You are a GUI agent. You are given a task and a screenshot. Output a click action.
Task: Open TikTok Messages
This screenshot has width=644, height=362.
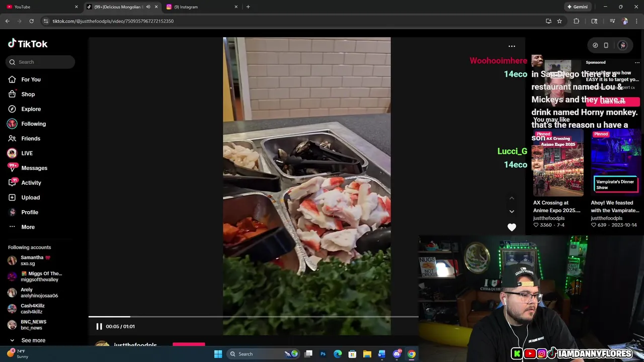coord(33,168)
